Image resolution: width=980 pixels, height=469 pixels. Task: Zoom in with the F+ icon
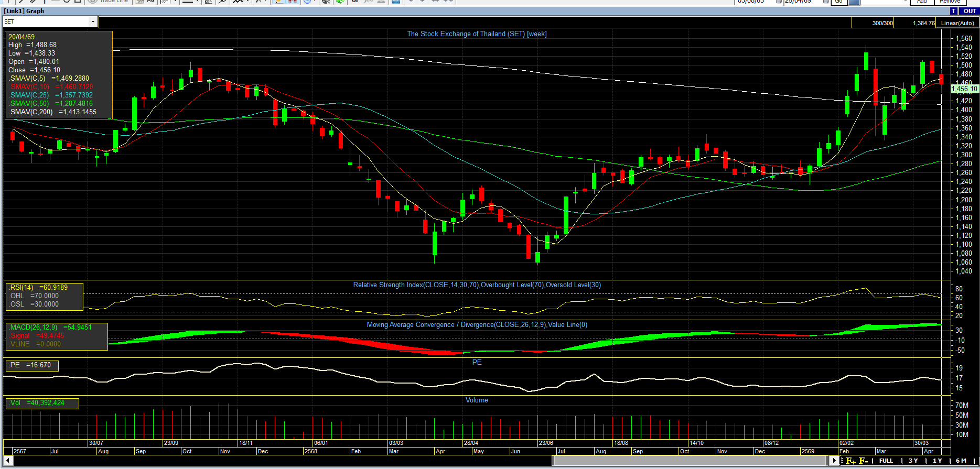tap(850, 461)
